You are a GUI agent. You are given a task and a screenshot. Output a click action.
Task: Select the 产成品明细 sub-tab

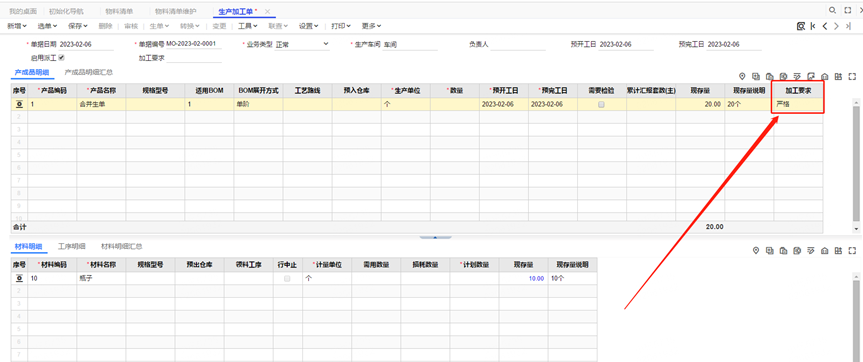click(x=32, y=72)
